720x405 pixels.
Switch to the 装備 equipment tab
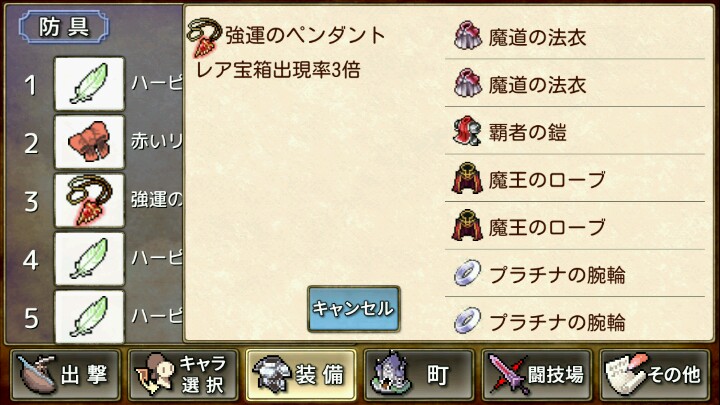tap(301, 375)
